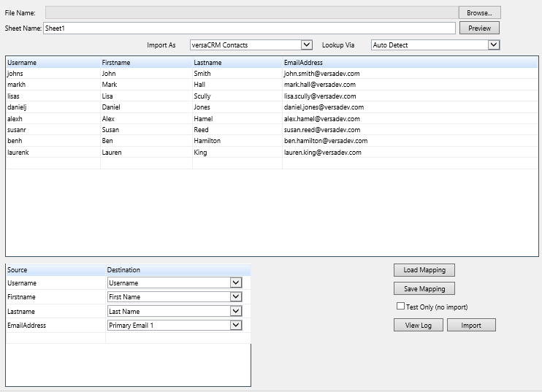Image resolution: width=542 pixels, height=392 pixels.
Task: Select the 'lisas' username cell
Action: (53, 96)
